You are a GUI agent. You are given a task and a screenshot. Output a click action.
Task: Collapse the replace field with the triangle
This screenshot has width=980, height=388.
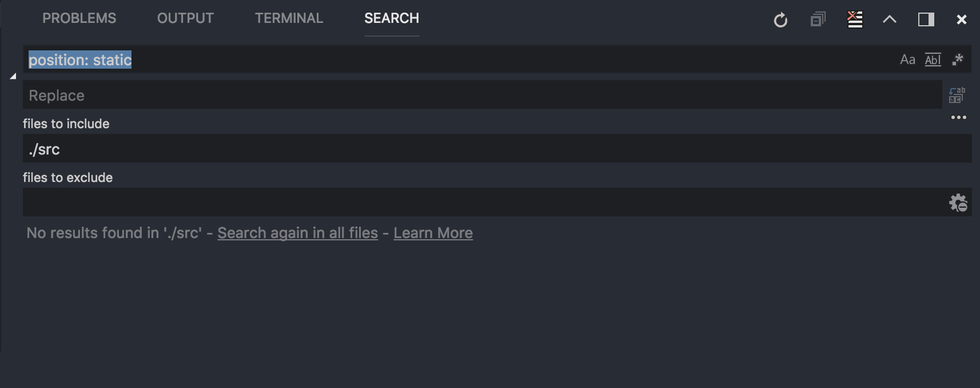[12, 76]
